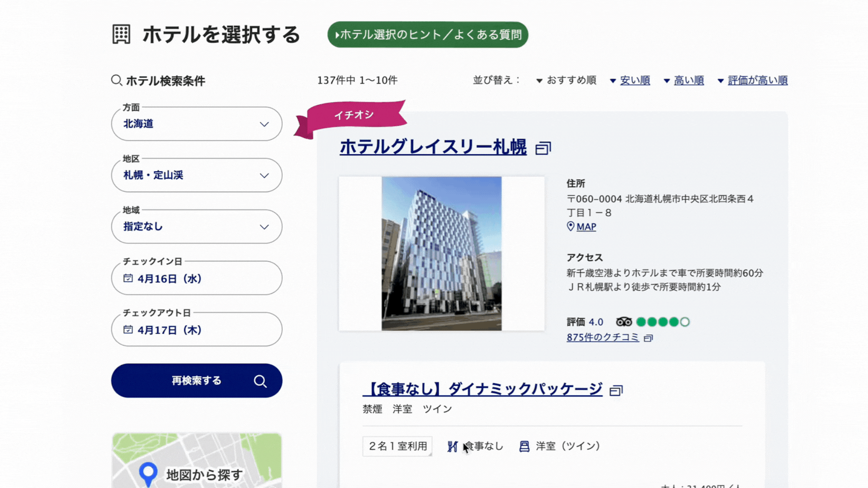Open 875件のクチコミ reviews link
The image size is (868, 488).
[603, 338]
